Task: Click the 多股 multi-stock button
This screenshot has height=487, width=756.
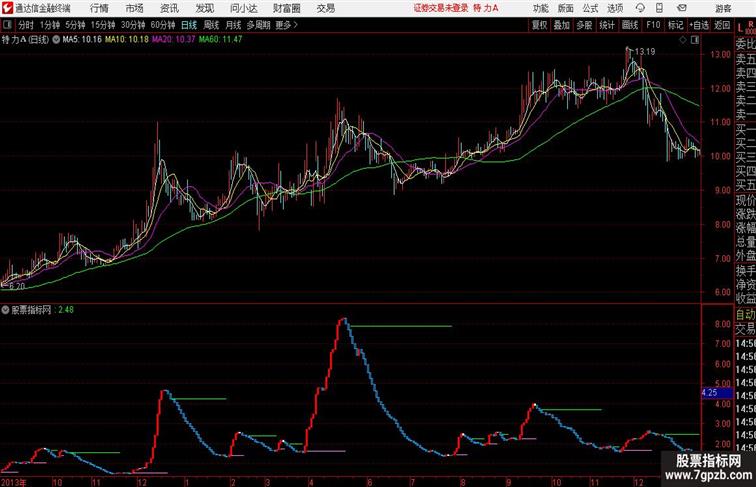Action: [584, 25]
